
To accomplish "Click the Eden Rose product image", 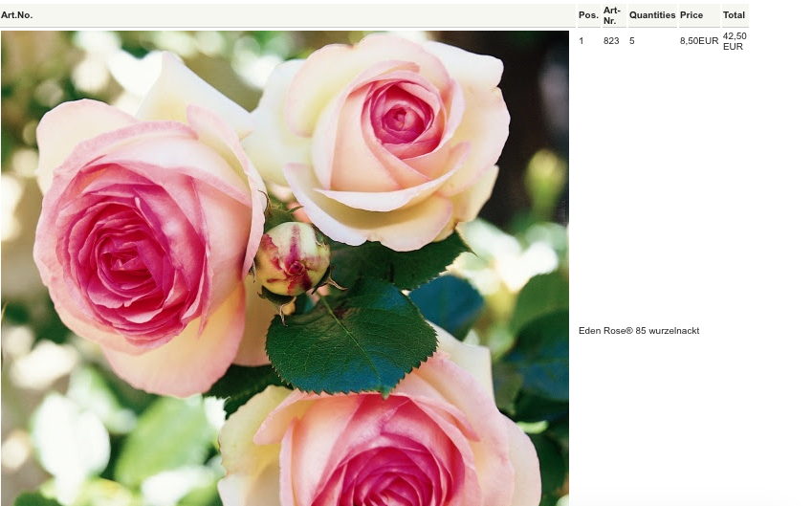I will [x=285, y=268].
